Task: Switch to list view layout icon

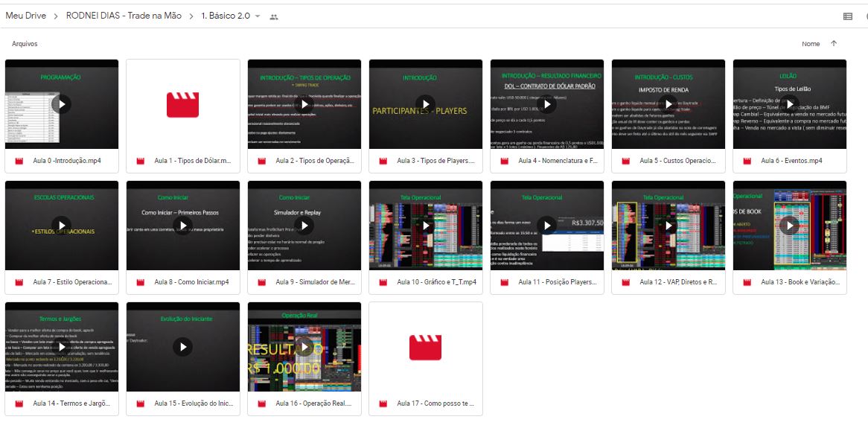Action: (847, 16)
